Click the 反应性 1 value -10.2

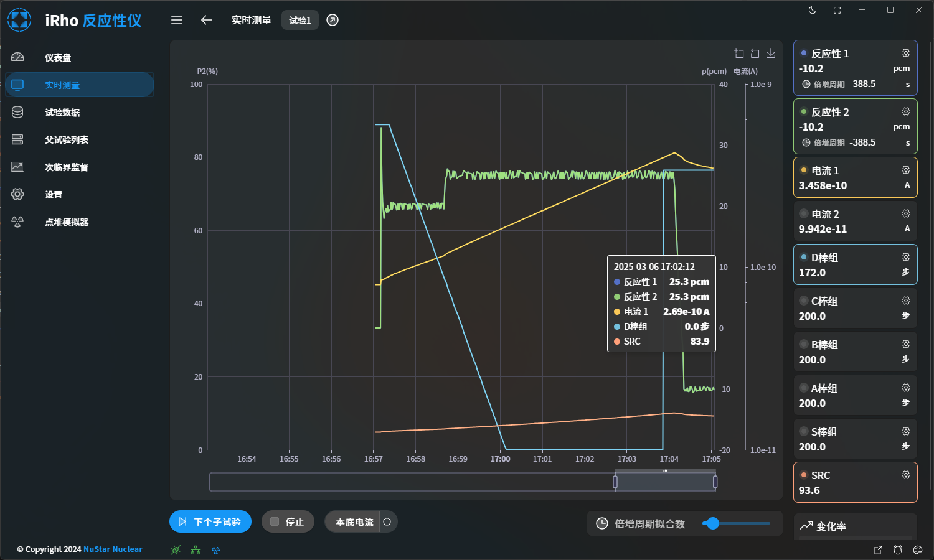coord(811,68)
